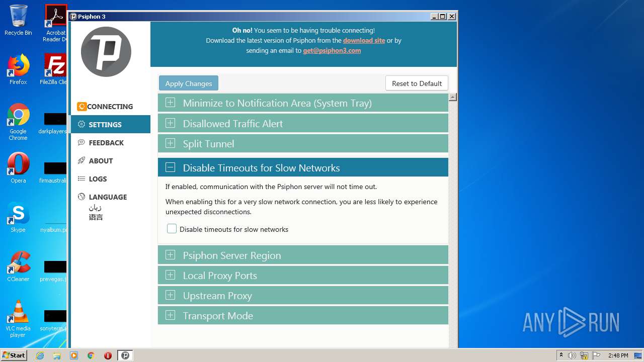Open the download site link
This screenshot has width=644, height=362.
364,40
